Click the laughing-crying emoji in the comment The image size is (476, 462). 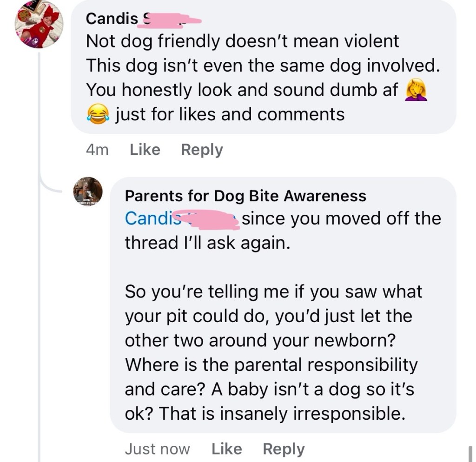pyautogui.click(x=97, y=114)
